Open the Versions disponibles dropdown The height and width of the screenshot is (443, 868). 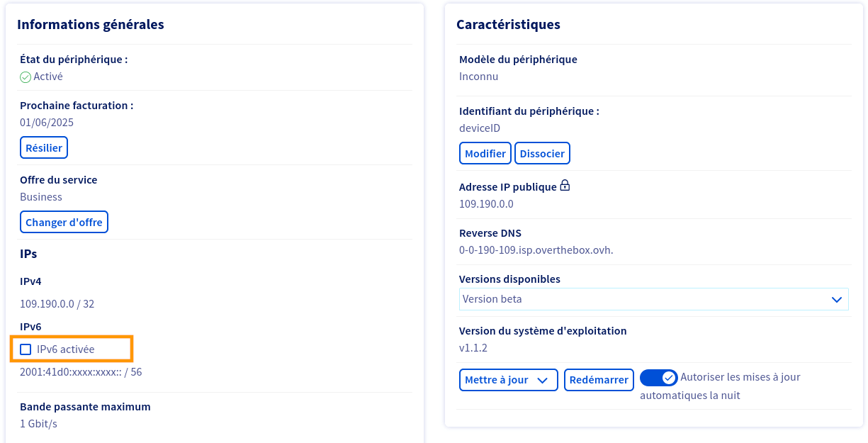pyautogui.click(x=653, y=299)
